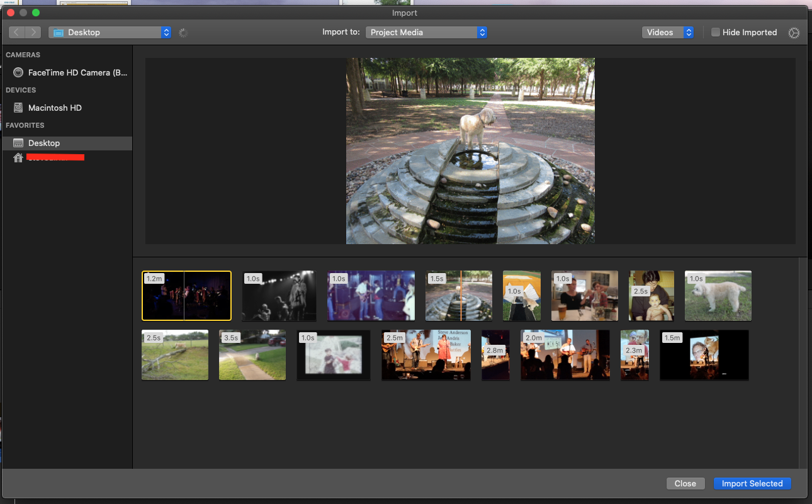Open the import settings gear
This screenshot has width=812, height=504.
(x=794, y=33)
